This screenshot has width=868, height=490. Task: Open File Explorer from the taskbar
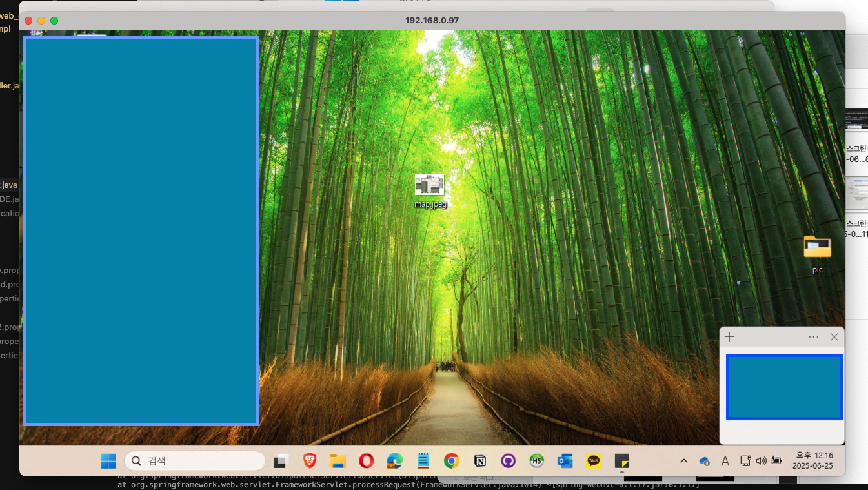click(338, 461)
